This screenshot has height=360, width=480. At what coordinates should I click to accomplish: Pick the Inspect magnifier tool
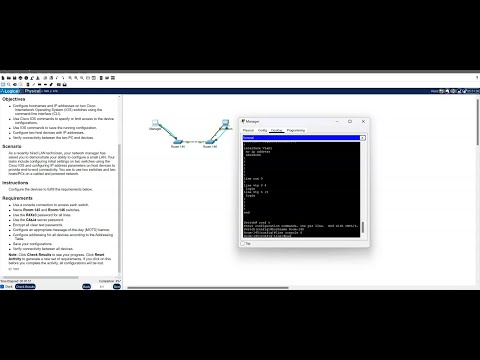pyautogui.click(x=9, y=84)
